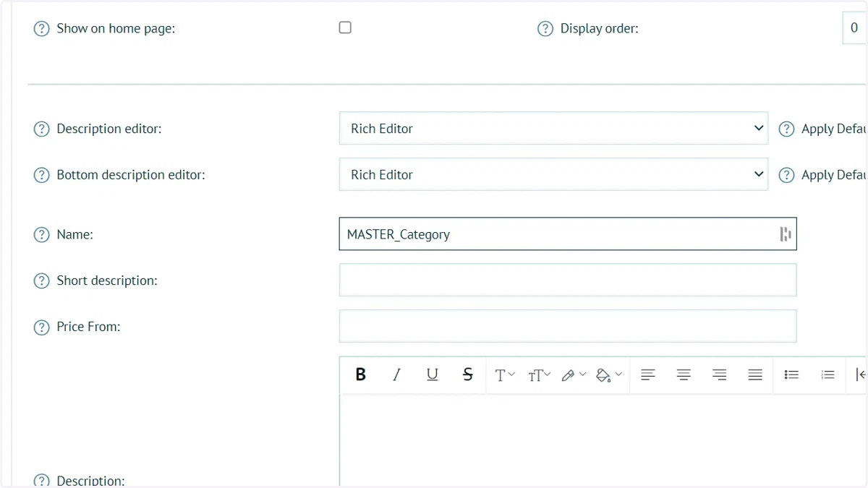Open Description editor dropdown
The height and width of the screenshot is (488, 868).
pos(553,128)
